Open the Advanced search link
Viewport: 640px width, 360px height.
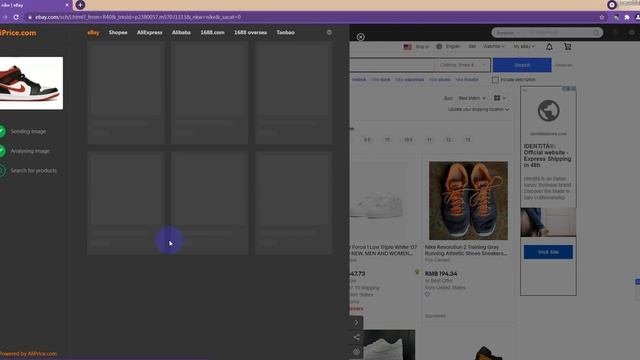(564, 65)
